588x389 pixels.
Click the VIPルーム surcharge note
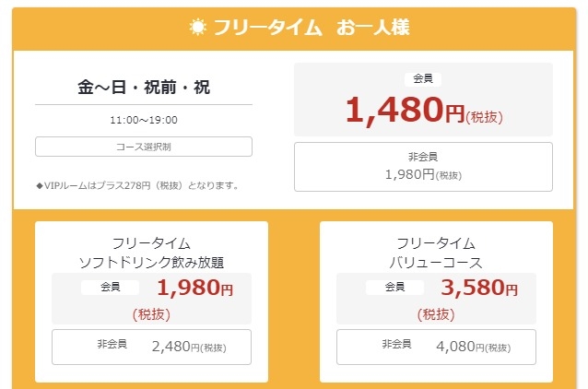point(138,185)
